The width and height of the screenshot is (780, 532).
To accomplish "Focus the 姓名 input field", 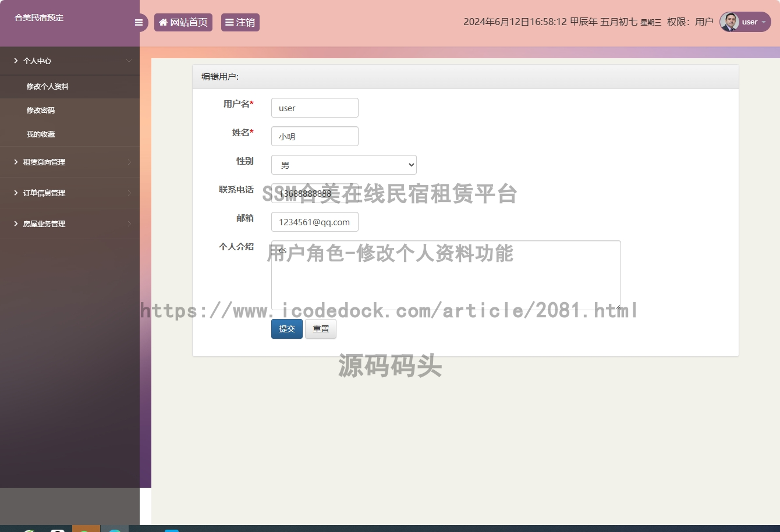I will (x=315, y=136).
